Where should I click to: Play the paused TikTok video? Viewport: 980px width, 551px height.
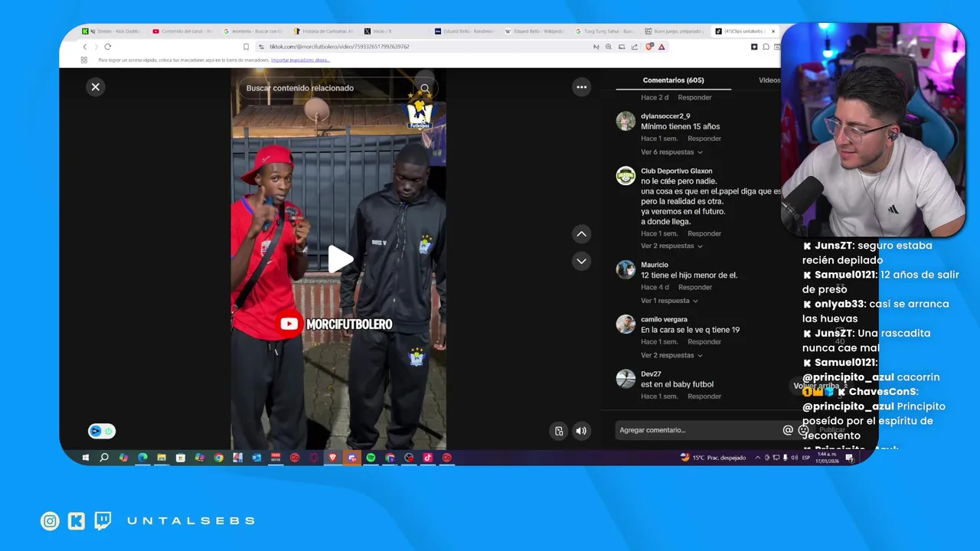click(x=339, y=259)
